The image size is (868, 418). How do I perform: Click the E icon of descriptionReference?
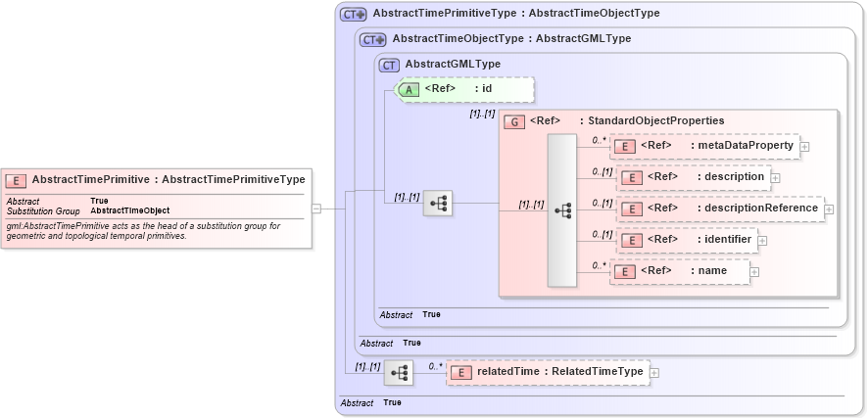tap(632, 209)
